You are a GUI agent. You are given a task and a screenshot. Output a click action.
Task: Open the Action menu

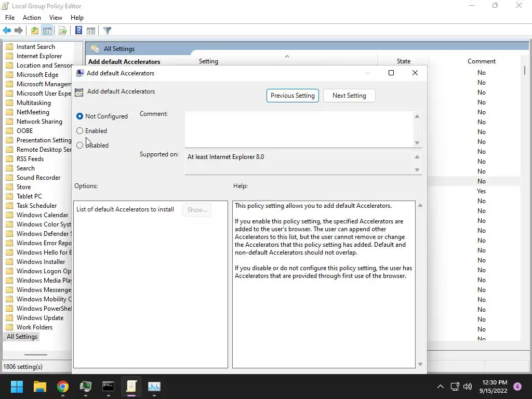(32, 18)
